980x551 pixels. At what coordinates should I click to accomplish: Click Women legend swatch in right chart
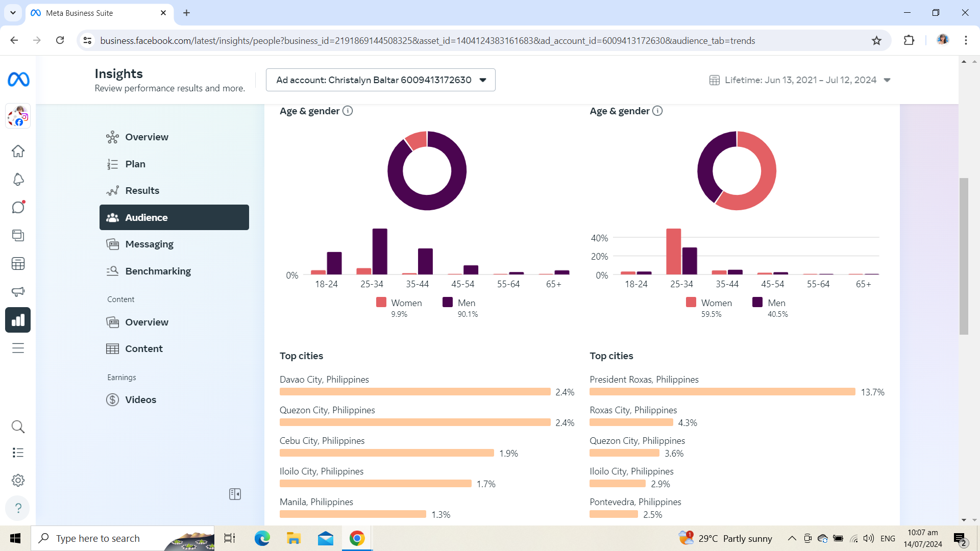pyautogui.click(x=691, y=302)
